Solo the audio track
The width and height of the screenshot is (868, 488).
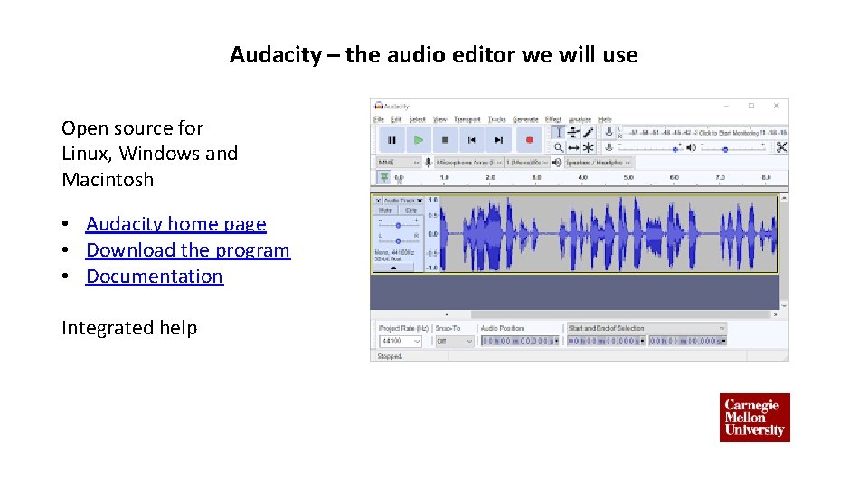coord(410,211)
